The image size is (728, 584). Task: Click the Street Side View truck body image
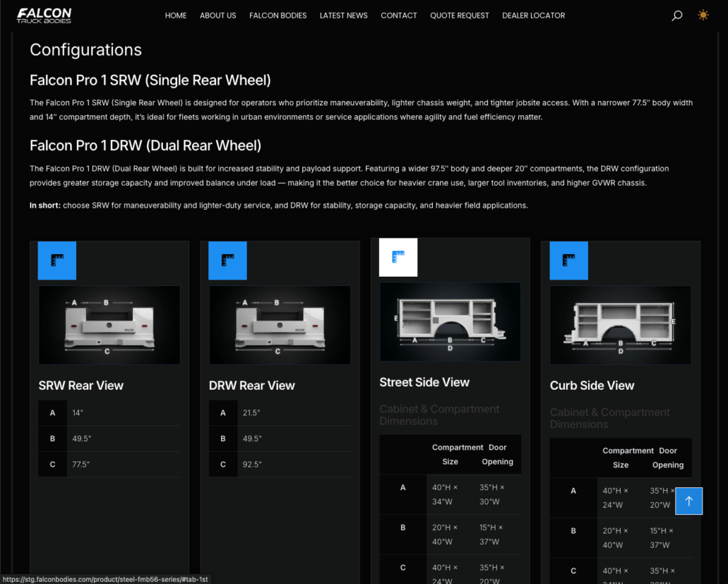pyautogui.click(x=450, y=322)
